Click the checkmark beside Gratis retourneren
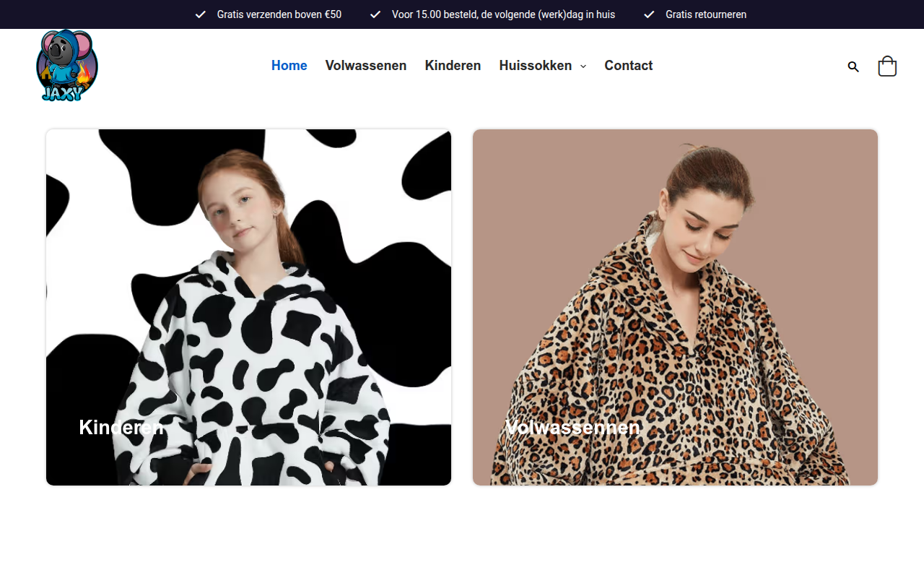The width and height of the screenshot is (924, 578). (649, 14)
